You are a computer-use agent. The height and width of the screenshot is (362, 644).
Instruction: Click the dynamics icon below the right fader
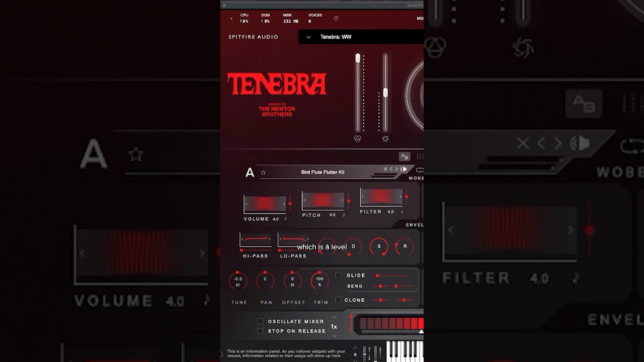click(x=385, y=139)
